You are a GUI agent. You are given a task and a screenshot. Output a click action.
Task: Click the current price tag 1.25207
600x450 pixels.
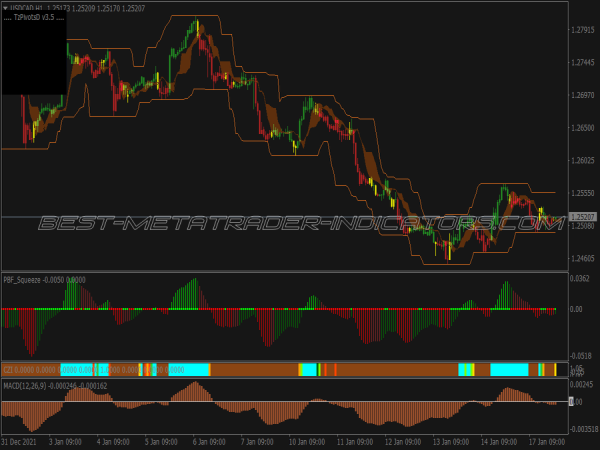tap(582, 217)
